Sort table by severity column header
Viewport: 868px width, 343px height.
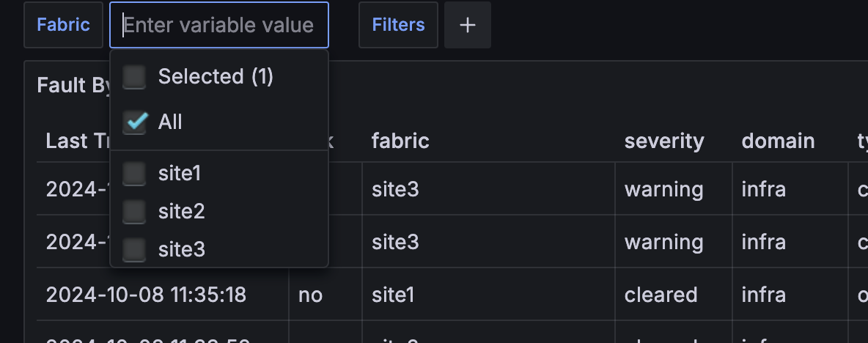tap(663, 141)
